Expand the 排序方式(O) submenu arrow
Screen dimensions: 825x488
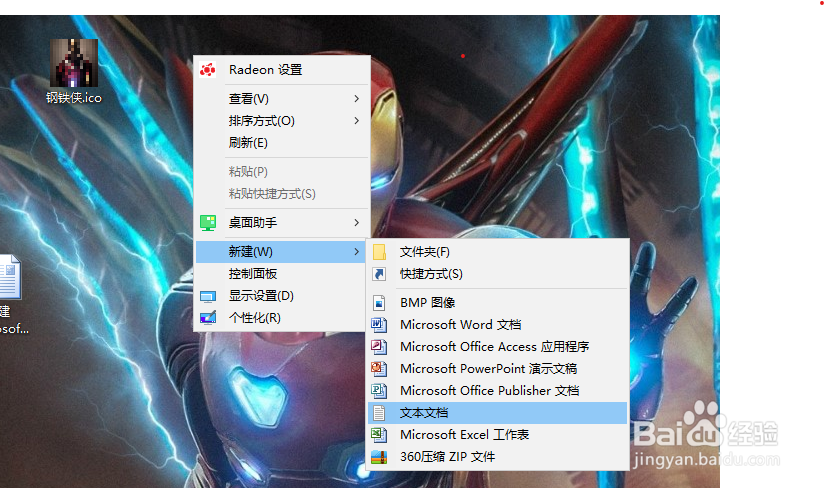pyautogui.click(x=357, y=121)
